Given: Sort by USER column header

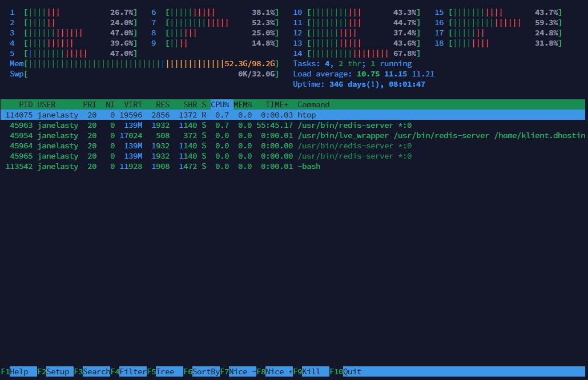Looking at the screenshot, I should pos(46,104).
